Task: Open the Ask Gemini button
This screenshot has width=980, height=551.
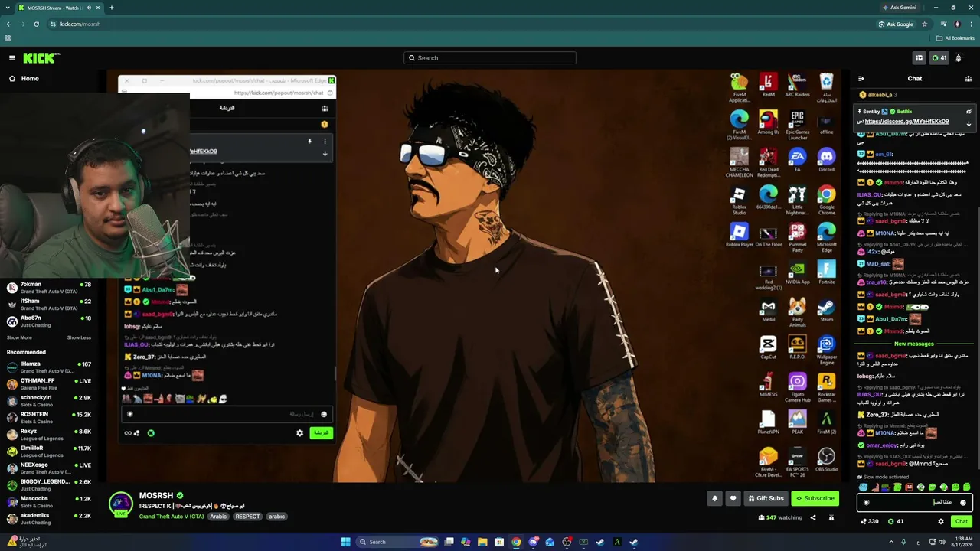Action: [x=899, y=8]
